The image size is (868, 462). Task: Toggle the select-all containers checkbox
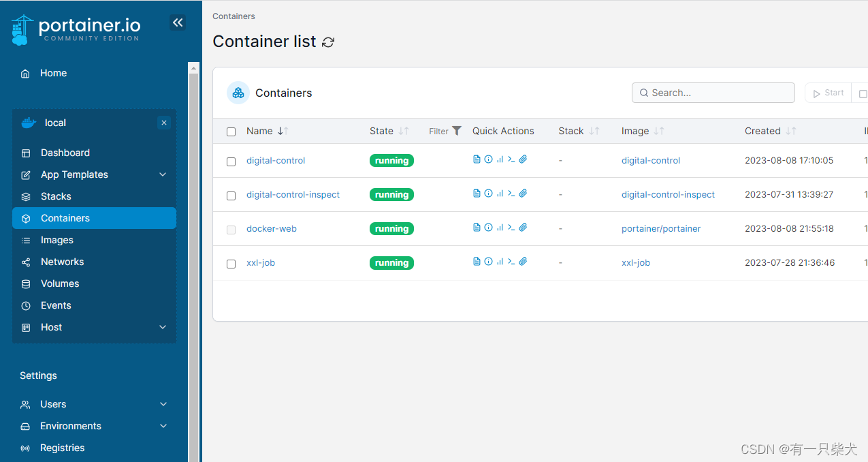click(231, 132)
